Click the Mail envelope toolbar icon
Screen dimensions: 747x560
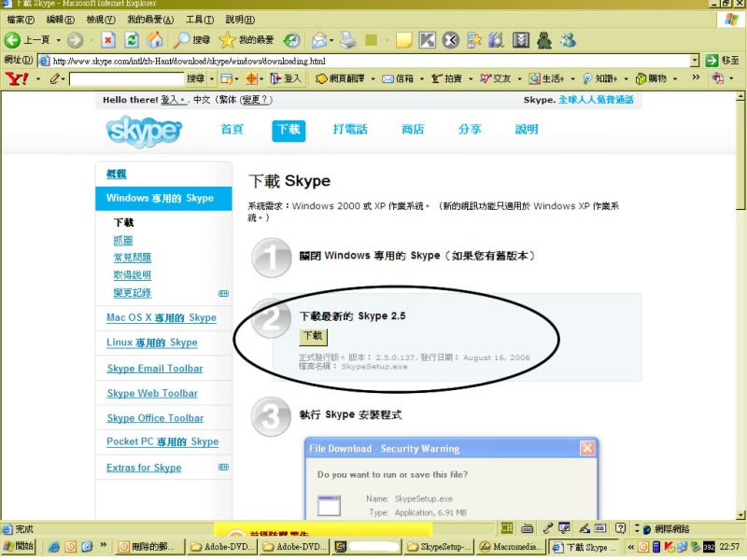[318, 40]
